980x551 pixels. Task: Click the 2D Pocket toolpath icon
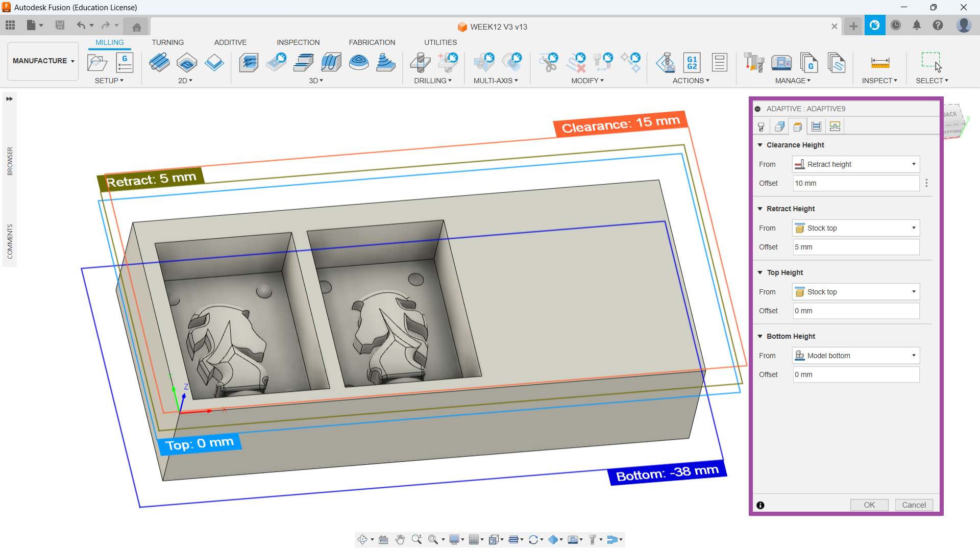(x=187, y=63)
